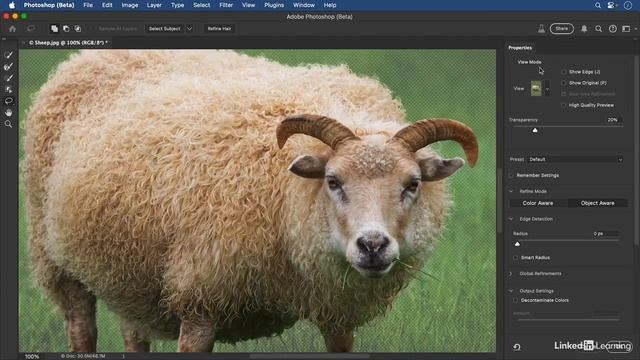The width and height of the screenshot is (640, 360).
Task: Choose Intersect with selection mode icon
Action: tap(78, 29)
